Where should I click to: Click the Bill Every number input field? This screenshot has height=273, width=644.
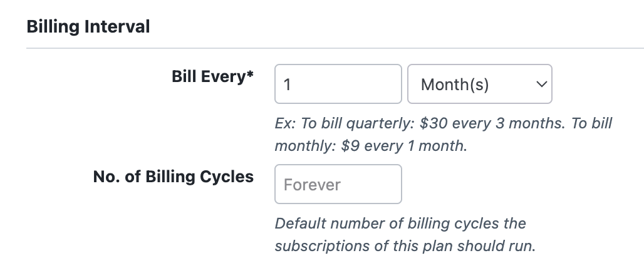coord(338,84)
